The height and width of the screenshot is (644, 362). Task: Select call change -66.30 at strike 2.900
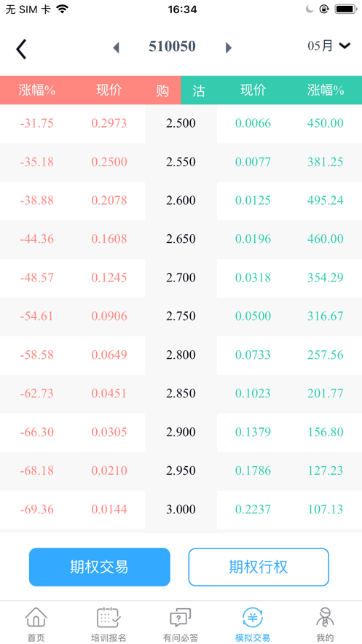pos(37,432)
